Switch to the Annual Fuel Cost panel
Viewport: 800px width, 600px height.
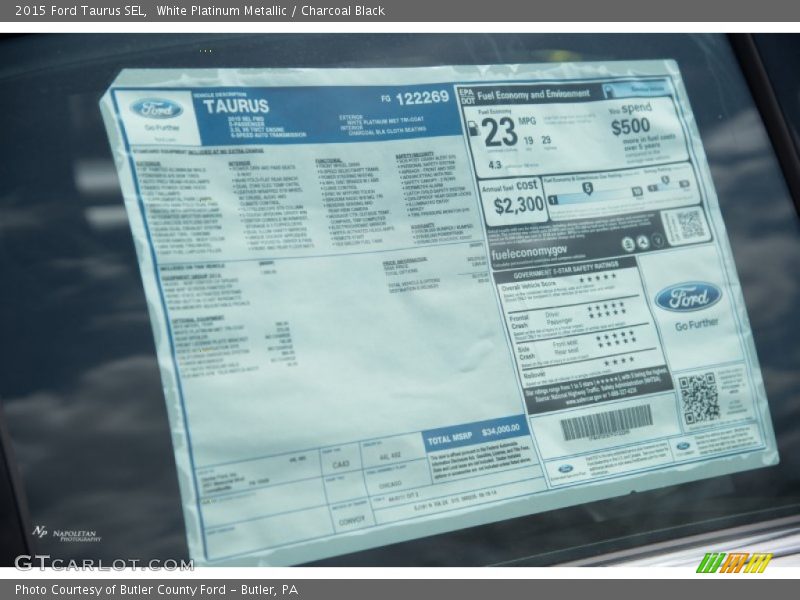pyautogui.click(x=513, y=197)
